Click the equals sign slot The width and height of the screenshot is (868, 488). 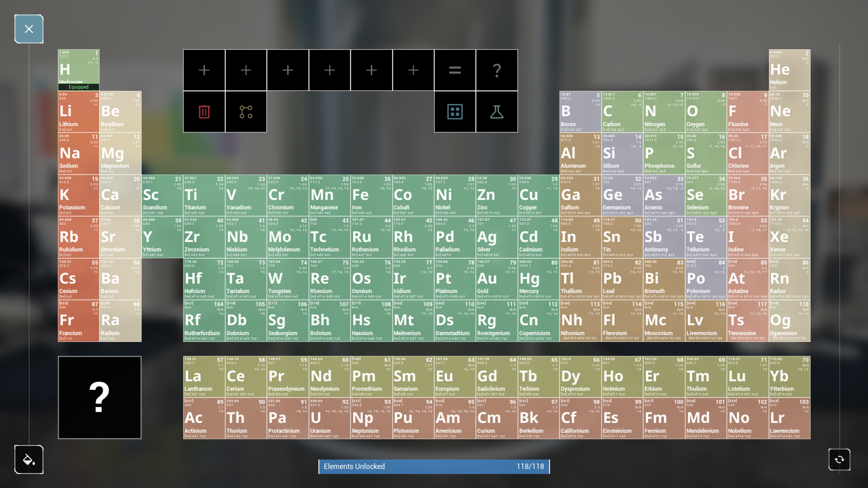[x=455, y=70]
